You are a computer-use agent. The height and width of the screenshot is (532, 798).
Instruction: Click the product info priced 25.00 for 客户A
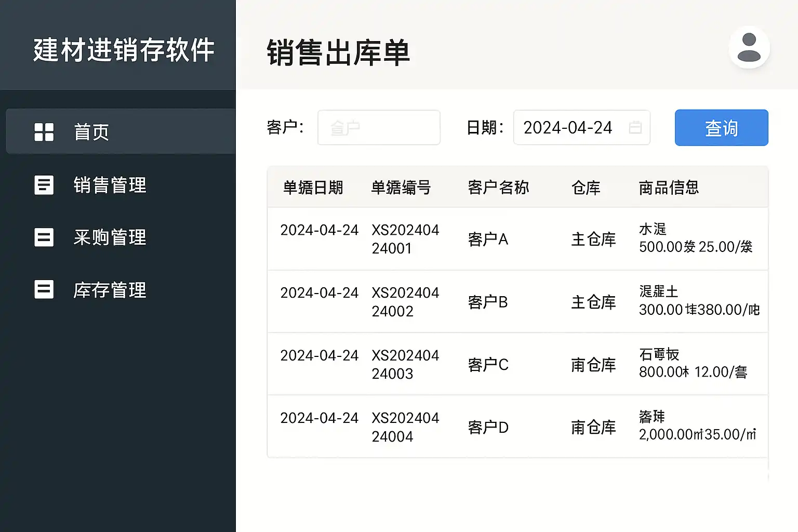pos(696,238)
